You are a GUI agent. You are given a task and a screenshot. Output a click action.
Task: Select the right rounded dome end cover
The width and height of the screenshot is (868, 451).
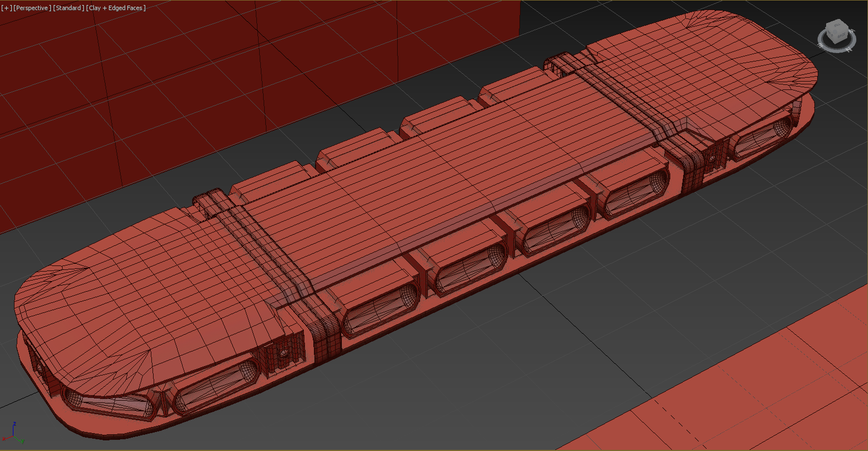pos(698,61)
